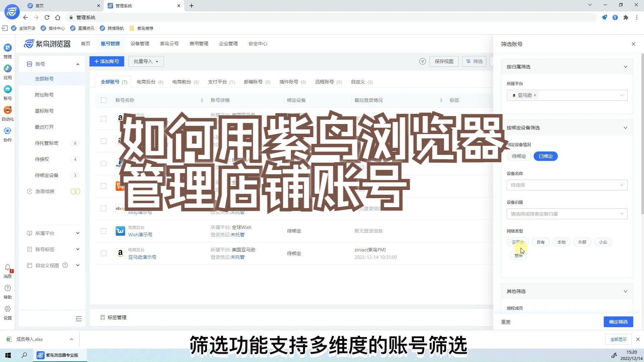
Task: Click the 添加账号 button
Action: (107, 61)
